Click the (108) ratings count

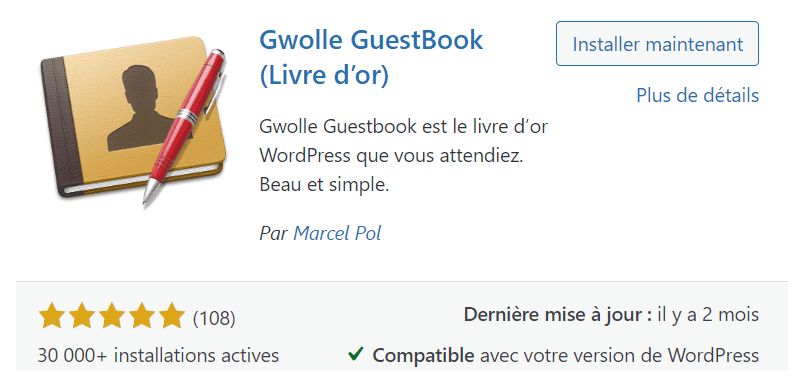tap(214, 318)
